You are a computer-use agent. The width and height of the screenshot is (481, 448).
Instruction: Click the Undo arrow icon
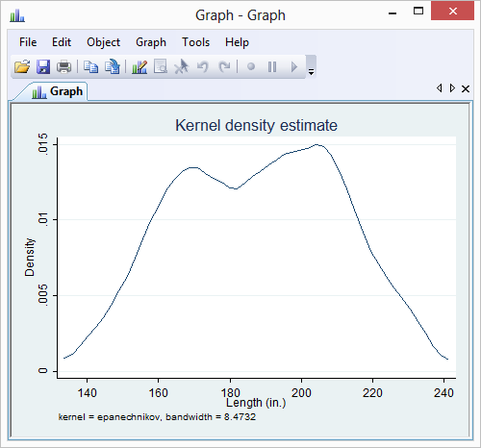point(203,66)
